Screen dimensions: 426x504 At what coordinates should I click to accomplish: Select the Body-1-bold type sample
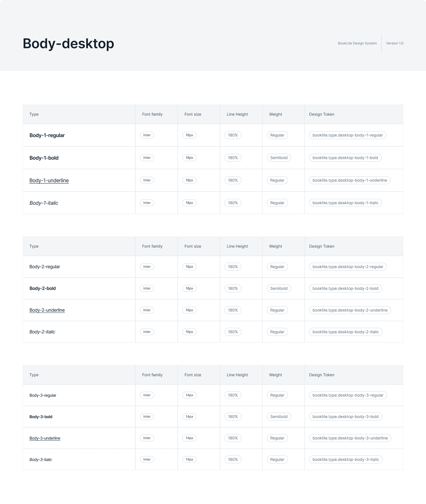pos(44,158)
